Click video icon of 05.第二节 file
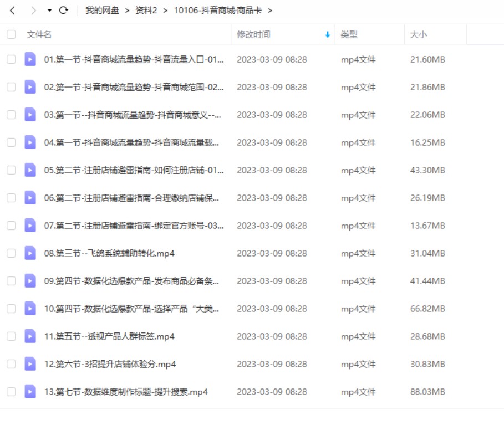The height and width of the screenshot is (425, 504). pos(30,170)
